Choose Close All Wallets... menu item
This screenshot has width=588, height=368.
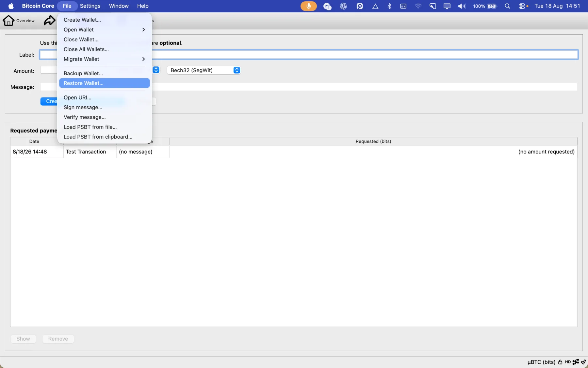click(x=105, y=49)
